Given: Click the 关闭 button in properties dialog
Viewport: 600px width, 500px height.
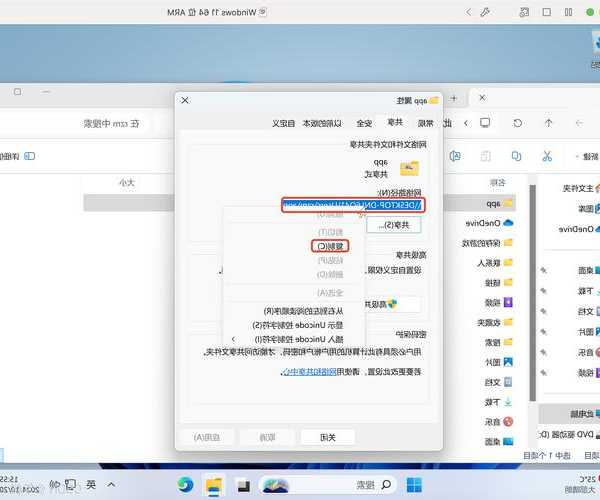Looking at the screenshot, I should coord(327,437).
